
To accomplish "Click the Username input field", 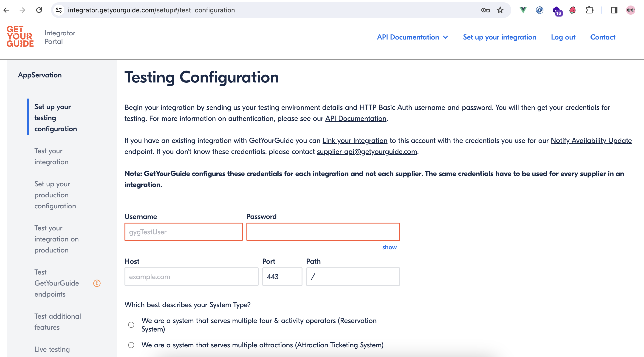I will click(183, 232).
